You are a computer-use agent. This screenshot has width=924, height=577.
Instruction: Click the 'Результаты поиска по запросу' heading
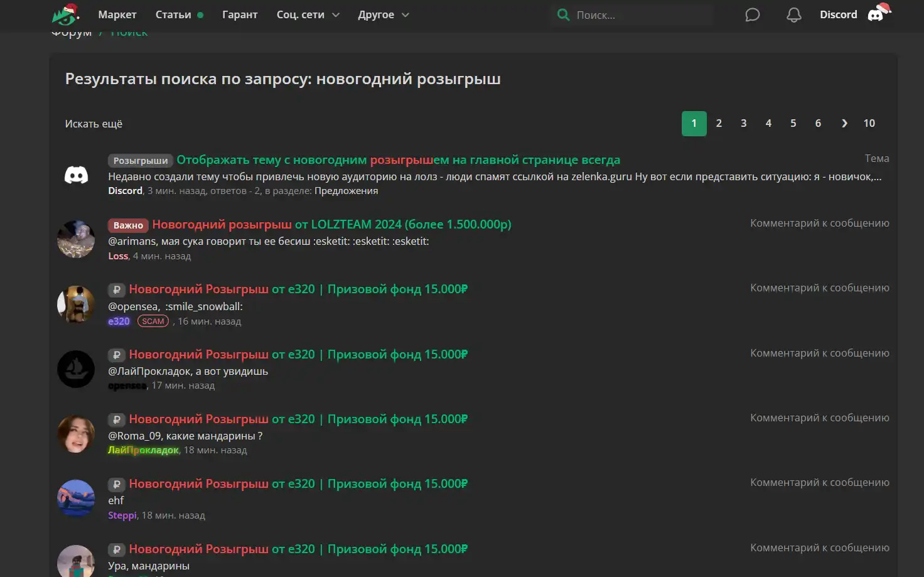click(x=283, y=79)
